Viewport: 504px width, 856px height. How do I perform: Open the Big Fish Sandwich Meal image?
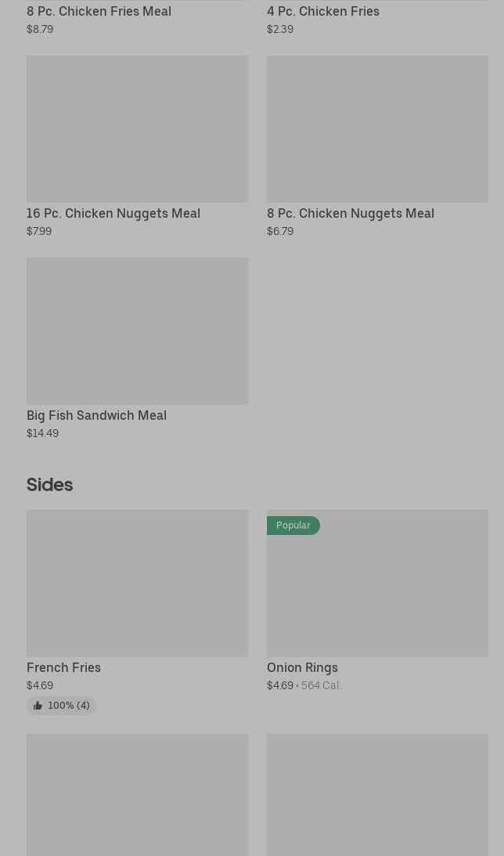coord(137,331)
